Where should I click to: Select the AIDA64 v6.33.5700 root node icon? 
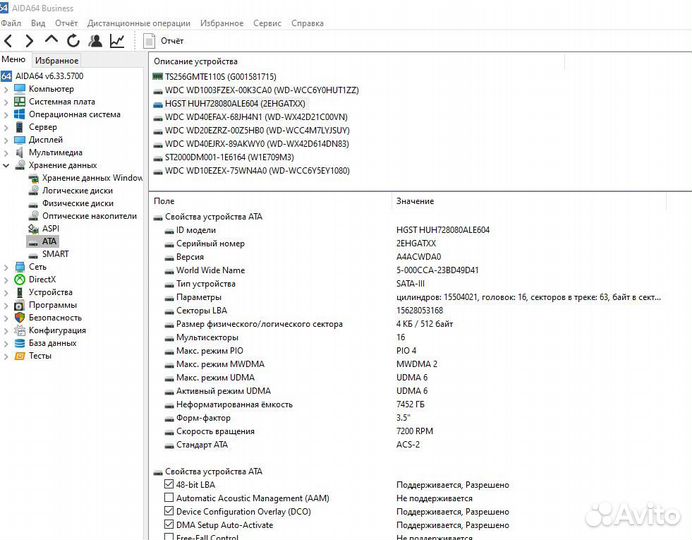(6, 76)
